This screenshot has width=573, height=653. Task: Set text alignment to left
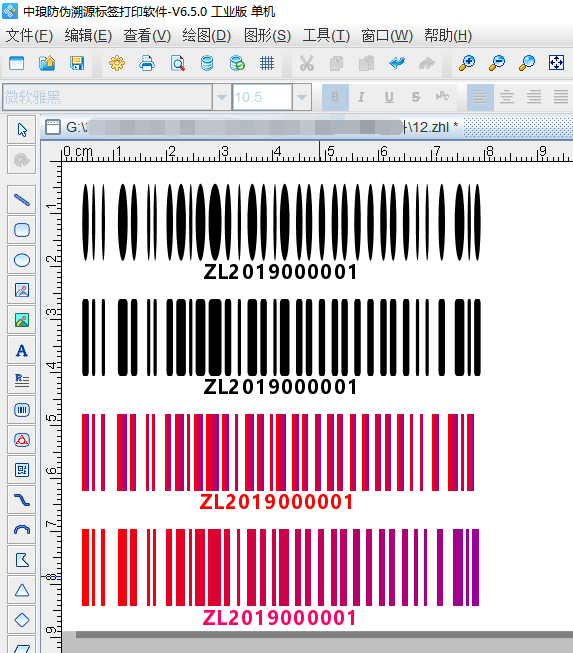coord(480,97)
